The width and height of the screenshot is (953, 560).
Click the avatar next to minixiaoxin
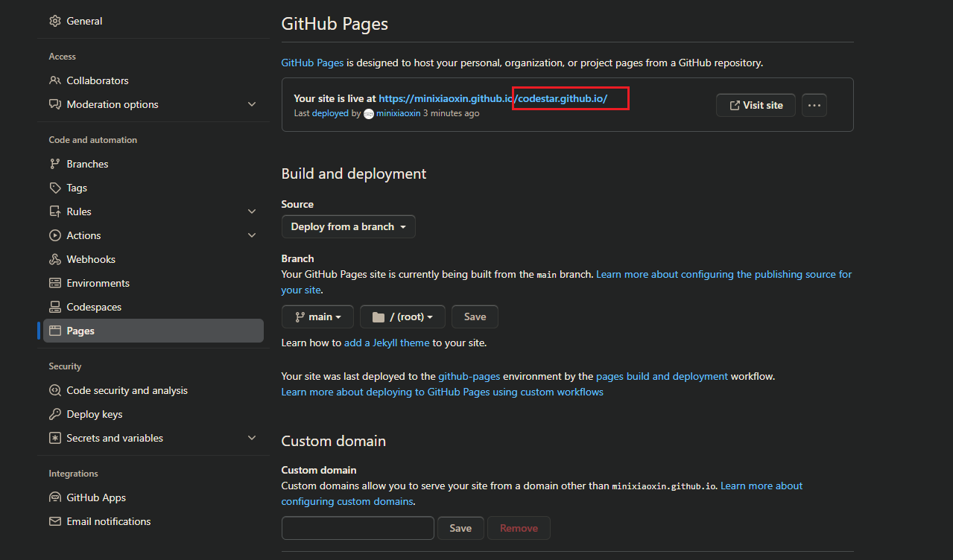[369, 114]
